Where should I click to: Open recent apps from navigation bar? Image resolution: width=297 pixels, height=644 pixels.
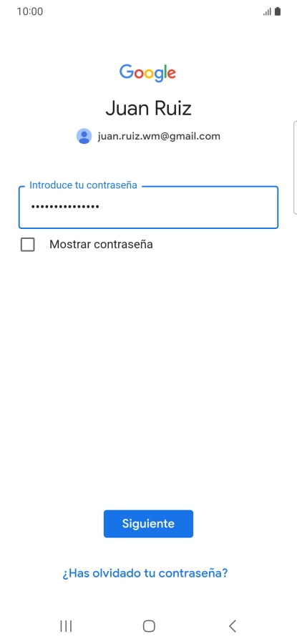66,626
